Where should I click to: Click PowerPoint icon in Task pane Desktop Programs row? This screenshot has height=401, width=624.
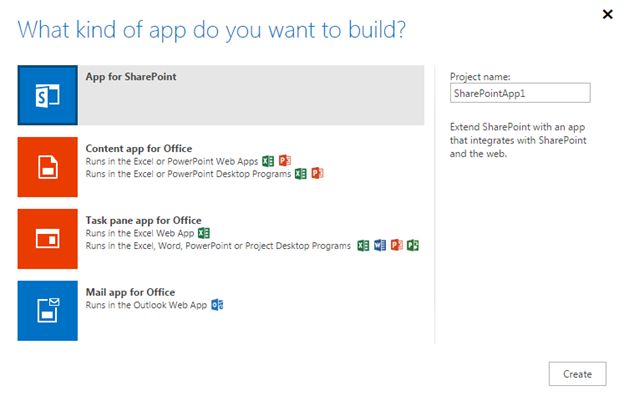tap(396, 245)
